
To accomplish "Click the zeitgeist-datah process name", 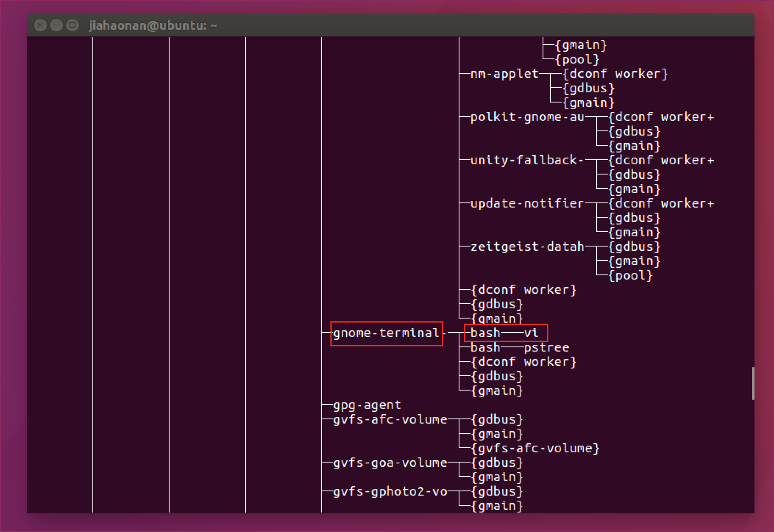I will pos(527,247).
